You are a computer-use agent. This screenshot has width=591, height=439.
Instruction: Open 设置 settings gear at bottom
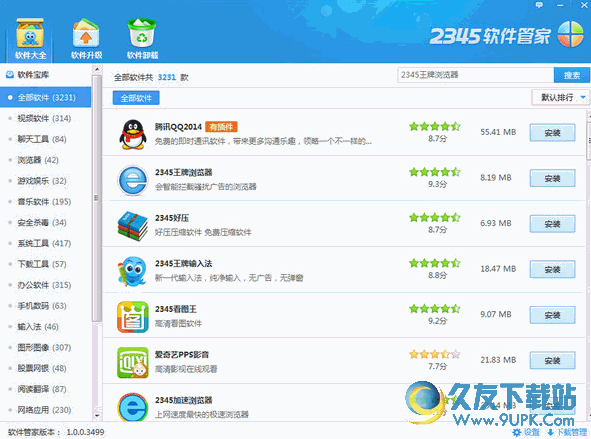point(526,432)
